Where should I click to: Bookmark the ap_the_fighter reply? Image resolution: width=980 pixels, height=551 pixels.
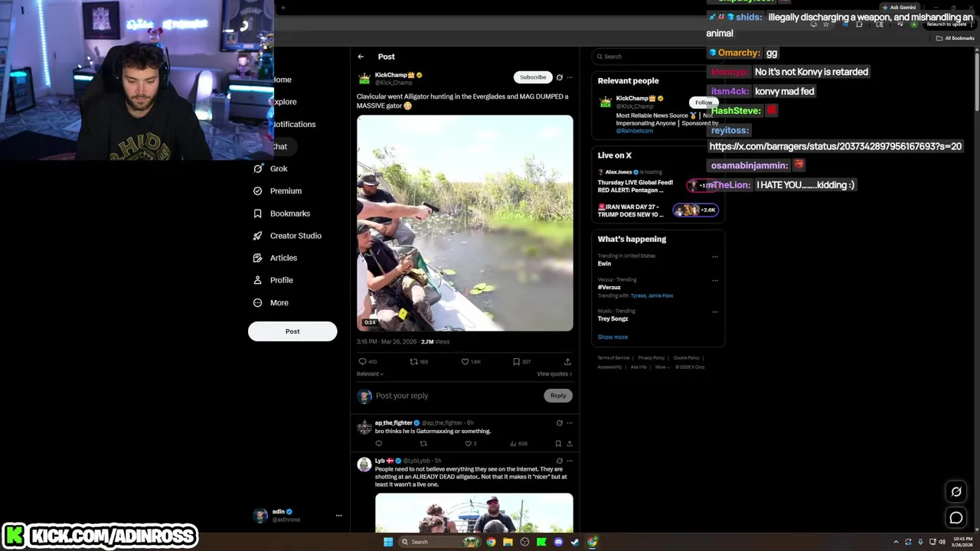(x=558, y=444)
